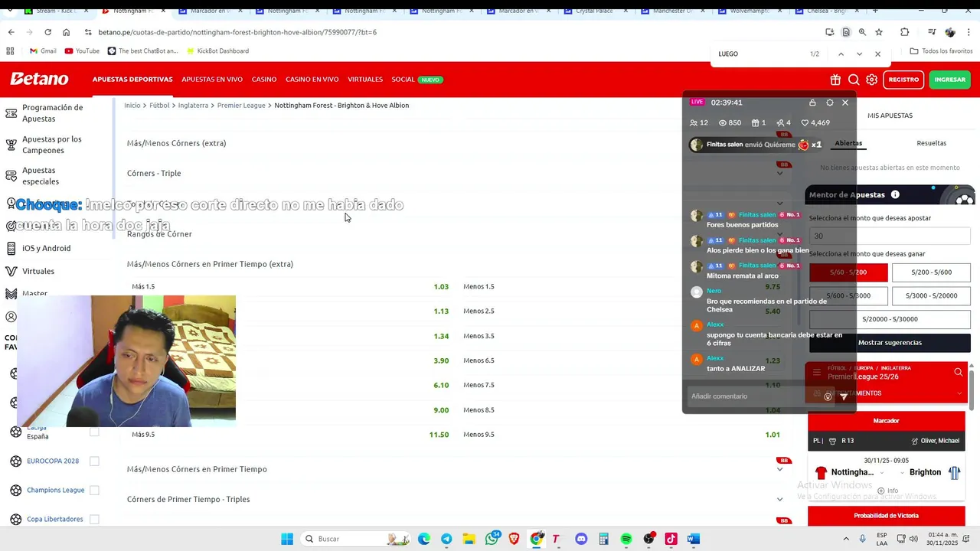Image resolution: width=980 pixels, height=551 pixels.
Task: Open browser zoom magnifier icon
Action: 862,32
